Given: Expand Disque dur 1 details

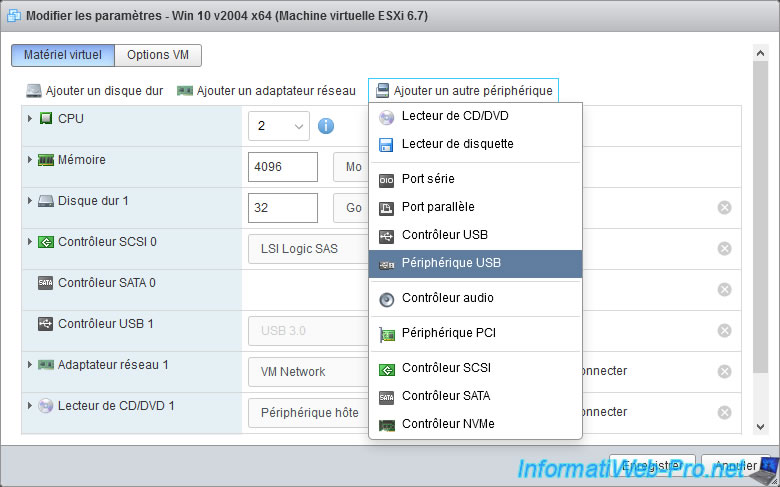Looking at the screenshot, I should pos(30,201).
